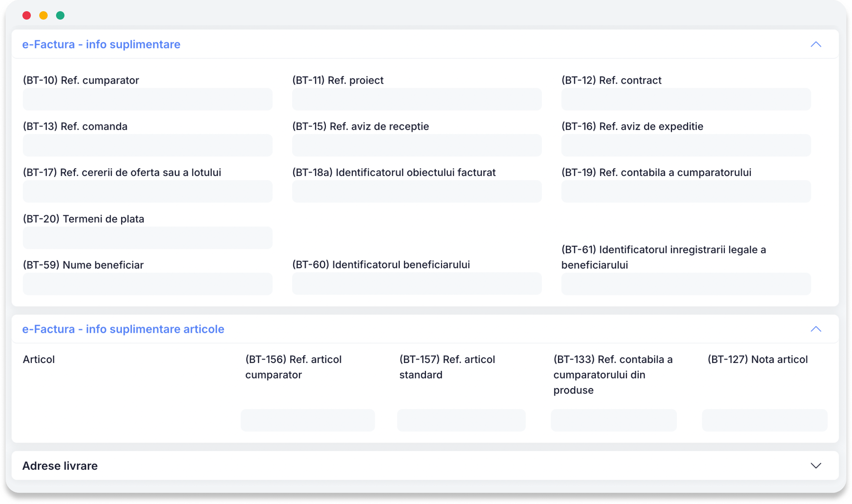852x504 pixels.
Task: Focus the (BT-15) Ref. aviz de receptie field
Action: (417, 145)
